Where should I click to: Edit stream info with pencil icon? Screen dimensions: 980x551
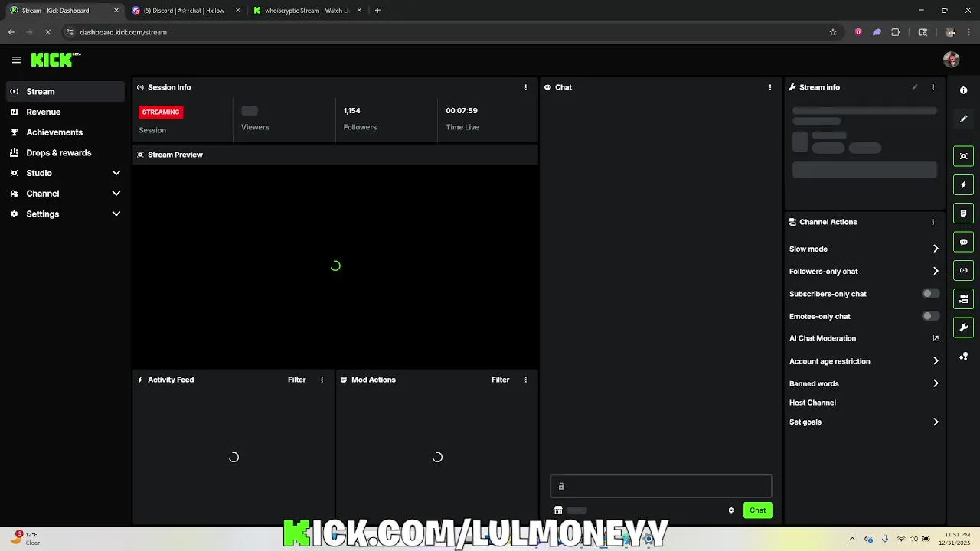tap(914, 87)
